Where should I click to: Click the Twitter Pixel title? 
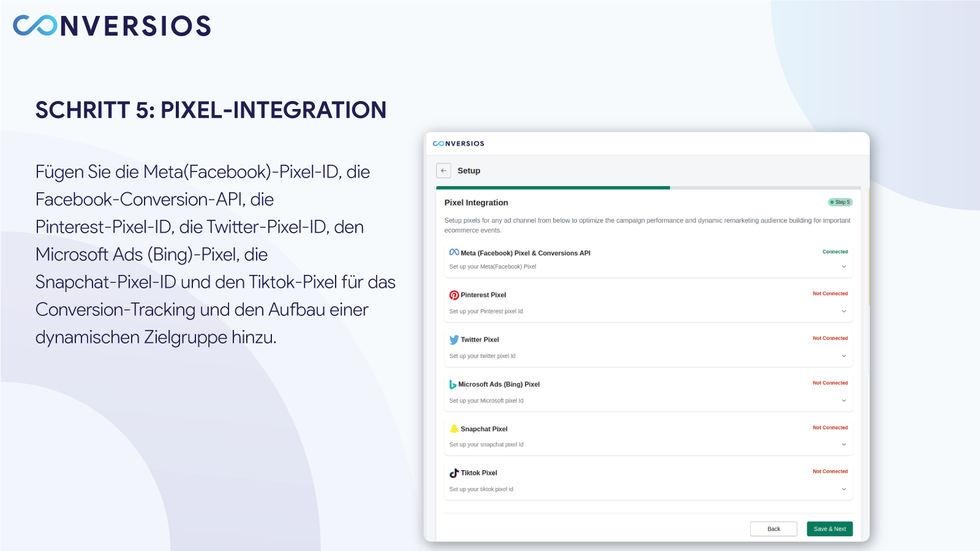pos(480,340)
